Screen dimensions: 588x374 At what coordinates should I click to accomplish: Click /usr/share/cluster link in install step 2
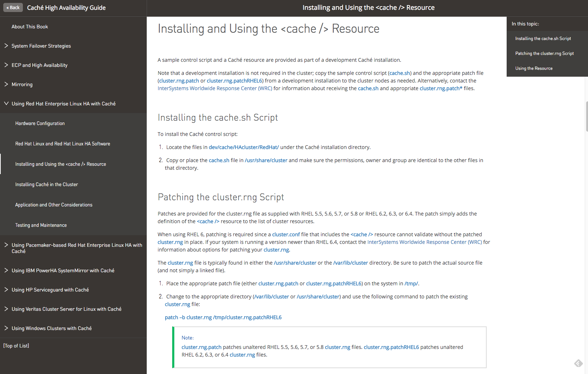[x=266, y=160]
